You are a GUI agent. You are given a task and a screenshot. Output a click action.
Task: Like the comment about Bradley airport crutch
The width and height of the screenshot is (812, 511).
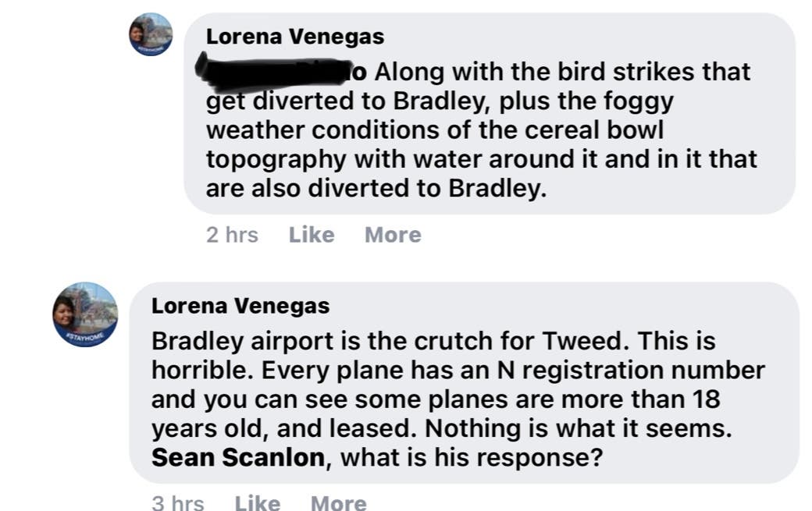(258, 502)
